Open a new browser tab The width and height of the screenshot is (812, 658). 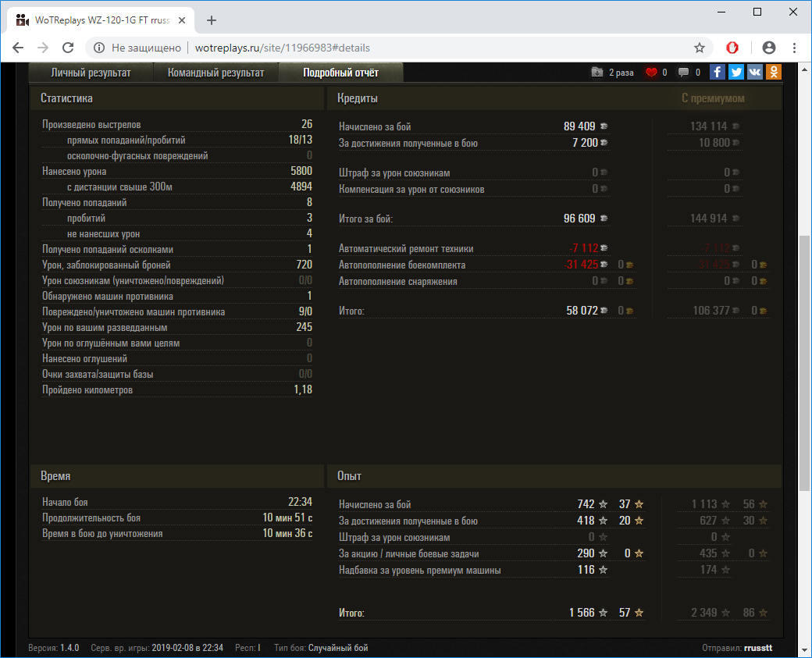tap(212, 20)
